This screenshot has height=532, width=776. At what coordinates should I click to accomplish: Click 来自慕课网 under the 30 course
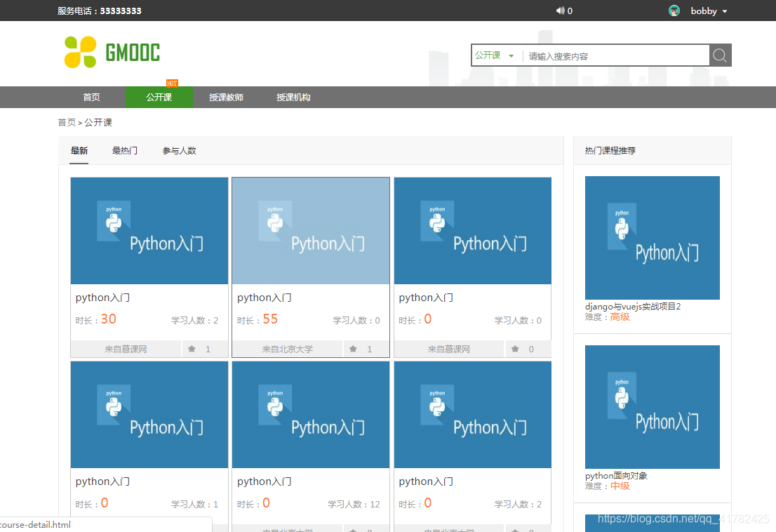[126, 349]
